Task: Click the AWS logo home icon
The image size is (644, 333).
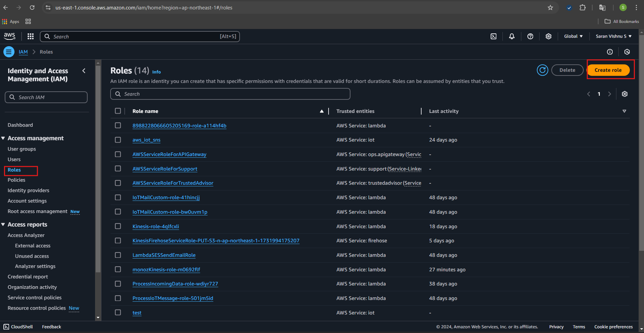Action: click(x=9, y=36)
